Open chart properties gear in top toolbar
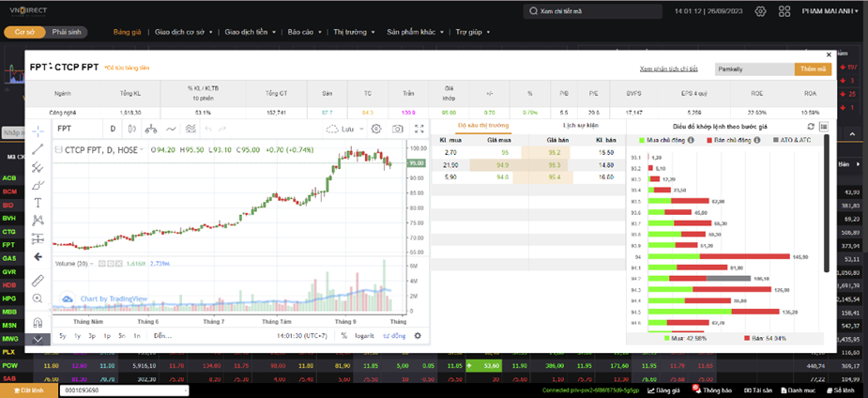Image resolution: width=868 pixels, height=398 pixels. coord(376,129)
